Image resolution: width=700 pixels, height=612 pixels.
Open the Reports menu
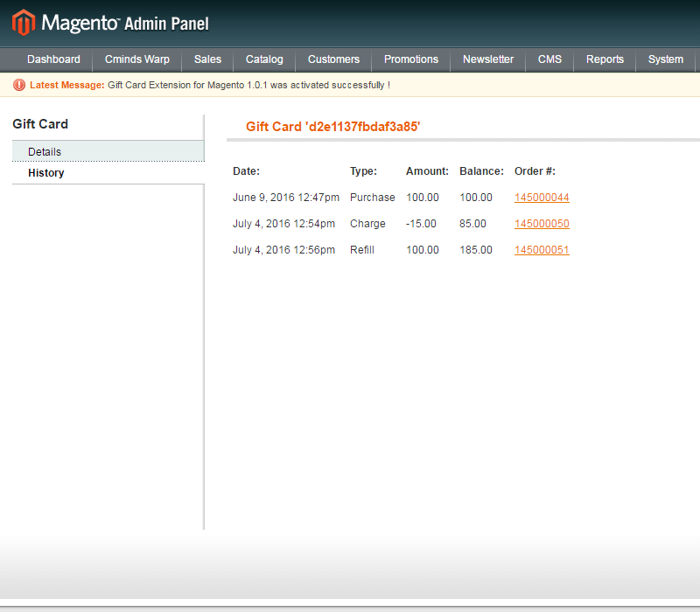click(605, 59)
